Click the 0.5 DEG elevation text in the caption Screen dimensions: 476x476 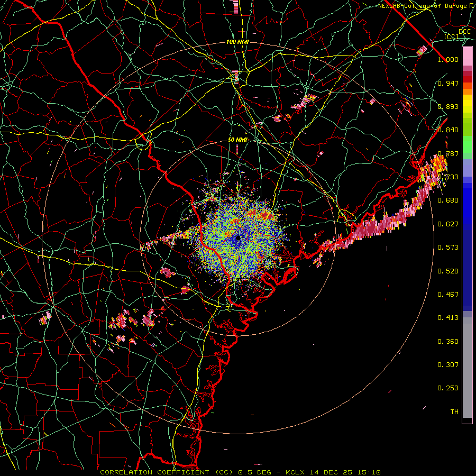click(x=255, y=472)
